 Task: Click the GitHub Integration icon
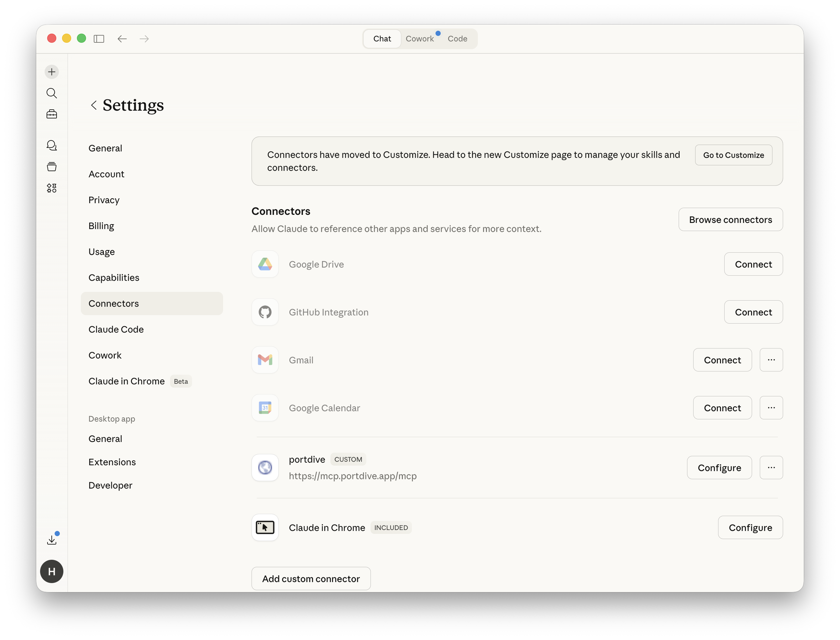point(265,312)
